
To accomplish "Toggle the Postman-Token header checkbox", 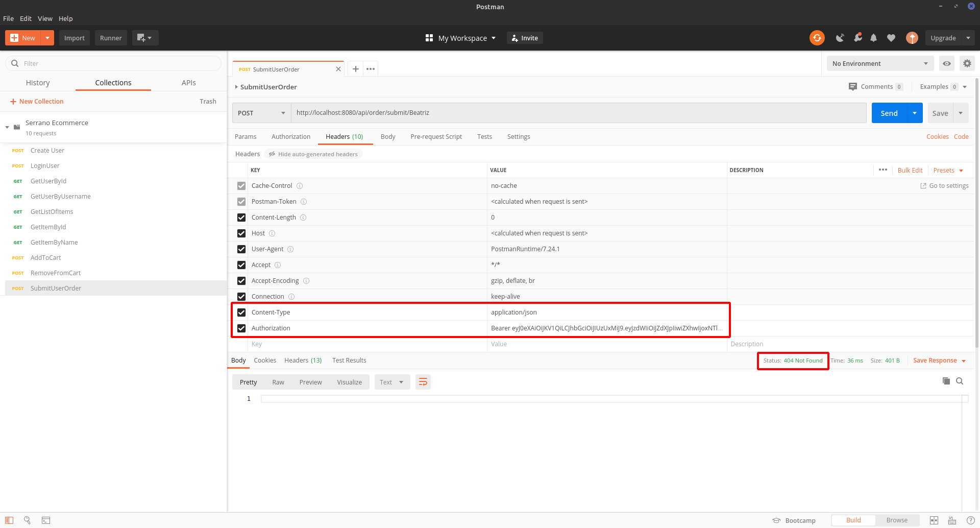I will coord(241,202).
